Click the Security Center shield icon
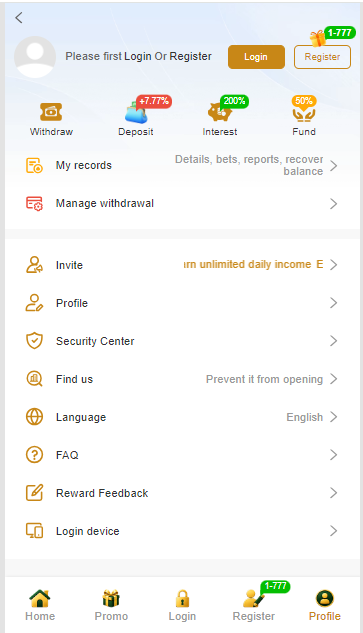The image size is (363, 633). (x=34, y=341)
